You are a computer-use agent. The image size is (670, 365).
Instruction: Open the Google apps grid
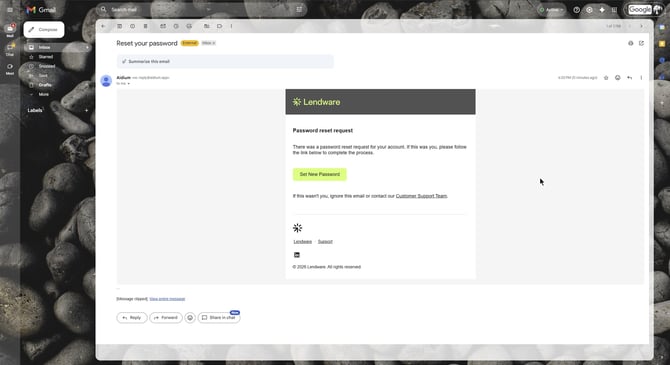click(x=614, y=10)
